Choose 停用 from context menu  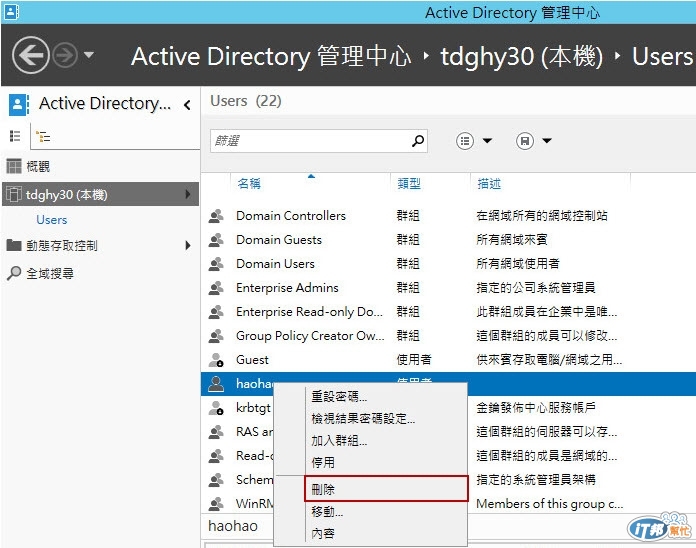pyautogui.click(x=371, y=463)
